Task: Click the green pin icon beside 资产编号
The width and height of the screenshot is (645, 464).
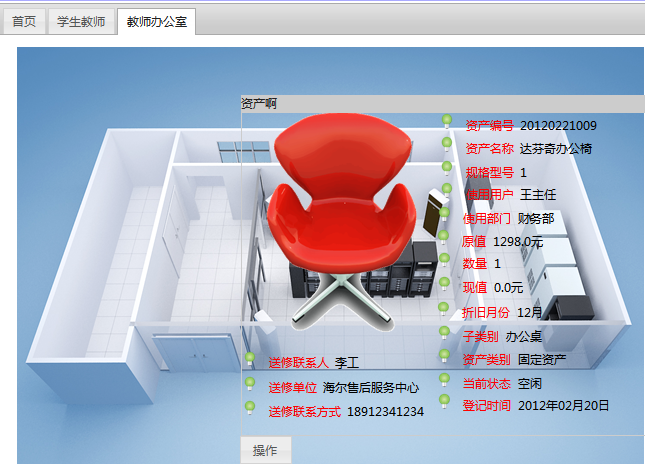Action: click(447, 122)
